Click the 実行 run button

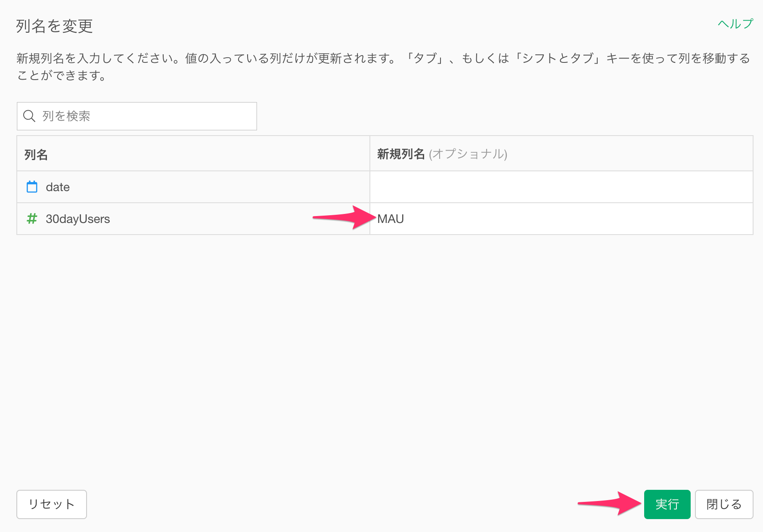coord(667,504)
